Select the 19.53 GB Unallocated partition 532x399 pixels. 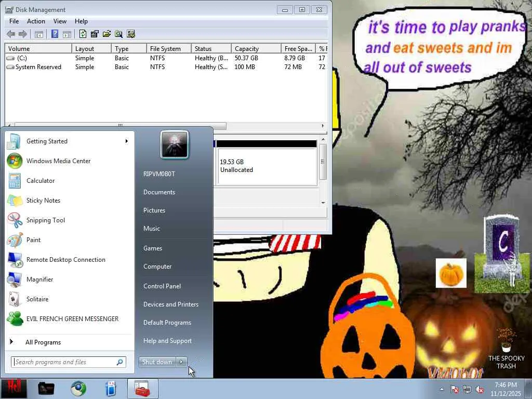(267, 166)
